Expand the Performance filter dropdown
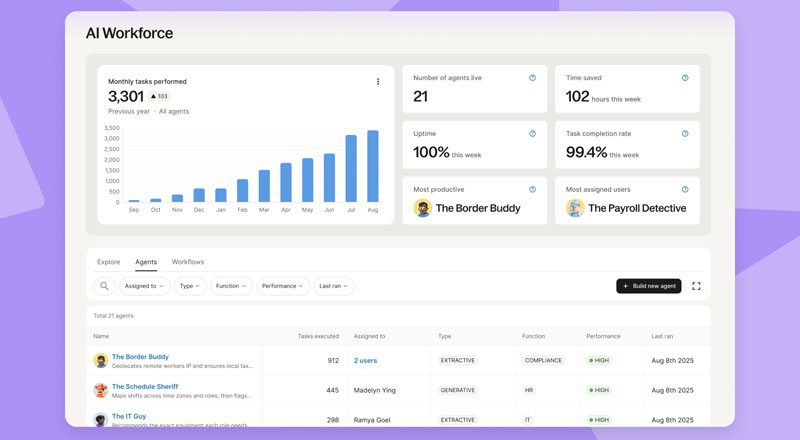 click(283, 286)
